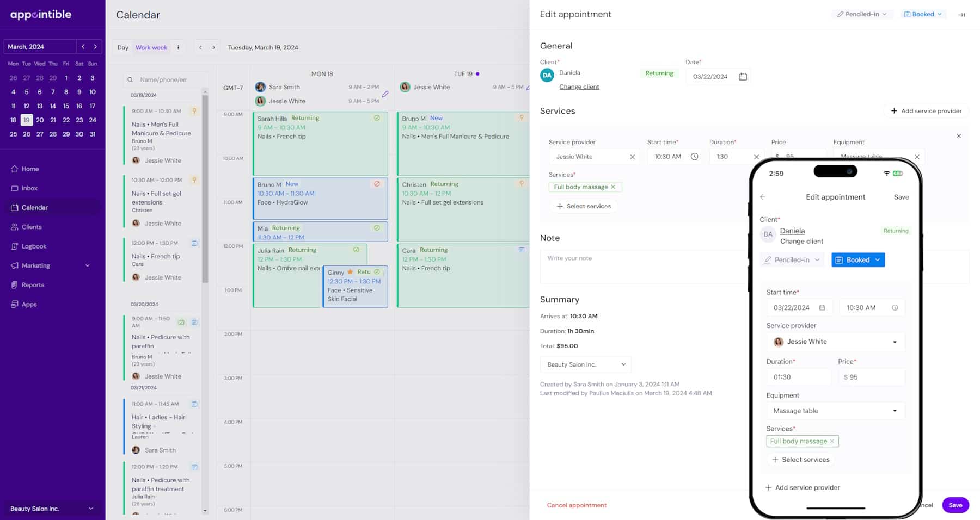Click the Cancel appointment link

tap(577, 505)
